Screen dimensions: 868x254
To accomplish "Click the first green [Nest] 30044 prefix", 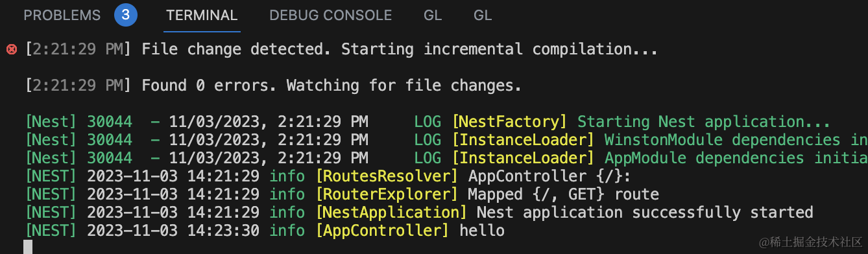I will coord(78,122).
